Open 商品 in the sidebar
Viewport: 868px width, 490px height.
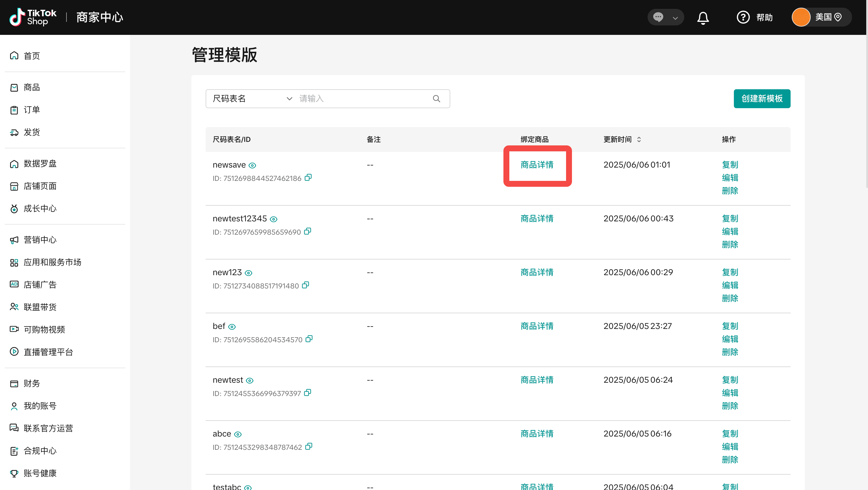[x=32, y=87]
